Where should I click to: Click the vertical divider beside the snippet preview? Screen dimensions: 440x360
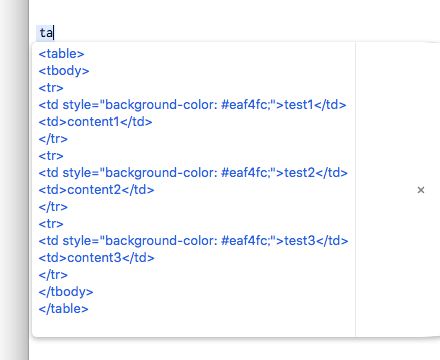click(356, 189)
